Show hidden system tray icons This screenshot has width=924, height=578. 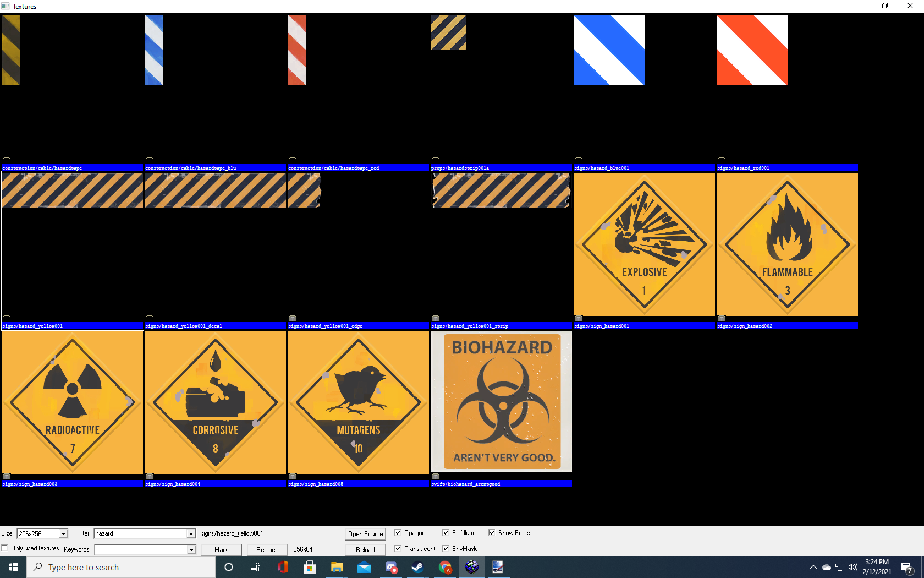point(813,567)
